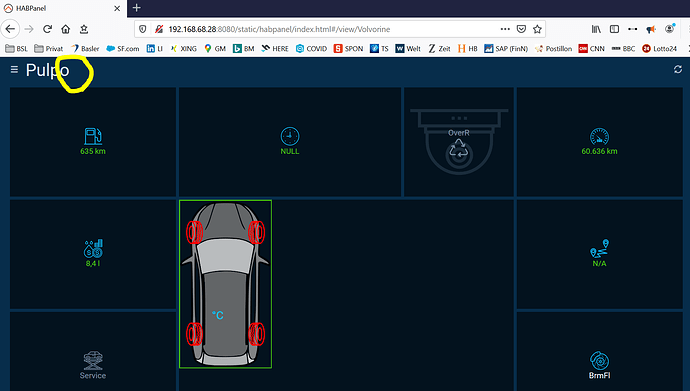Viewport: 690px width, 391px height.
Task: Click the odometer gauge icon
Action: point(599,136)
